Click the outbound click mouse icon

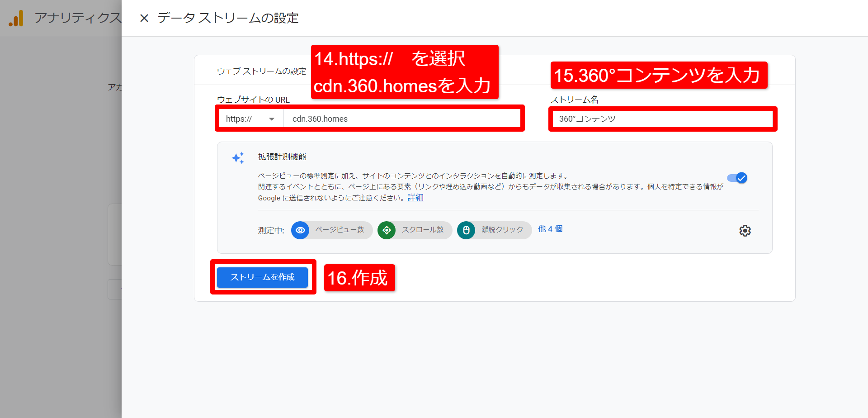(x=466, y=230)
